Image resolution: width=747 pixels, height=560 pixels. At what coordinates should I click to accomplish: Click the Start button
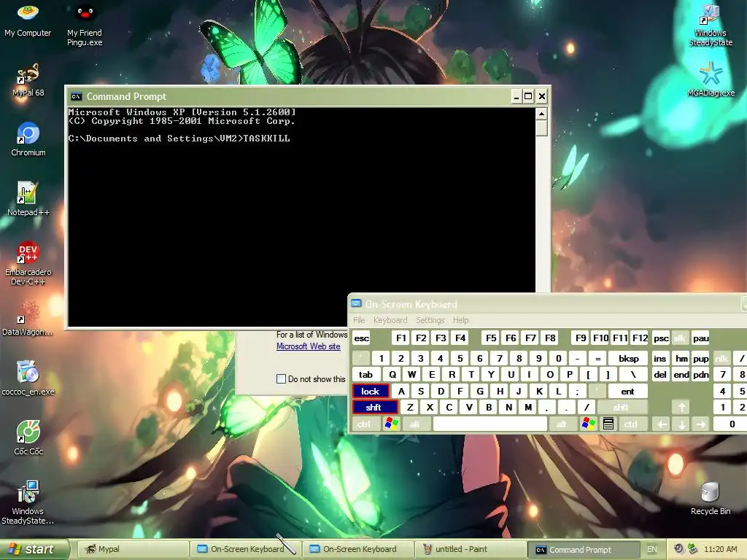pos(34,549)
